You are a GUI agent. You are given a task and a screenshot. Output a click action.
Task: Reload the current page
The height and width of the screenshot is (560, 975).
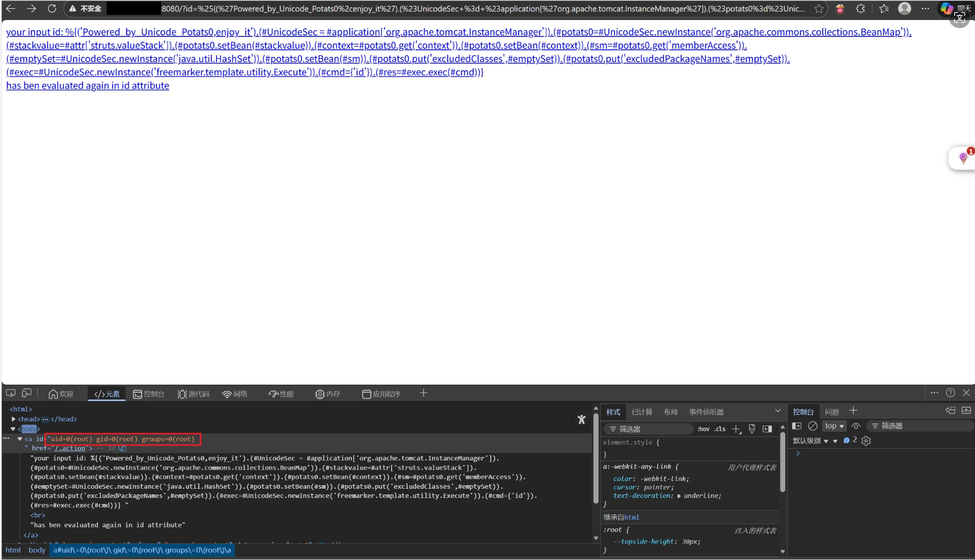pyautogui.click(x=52, y=8)
